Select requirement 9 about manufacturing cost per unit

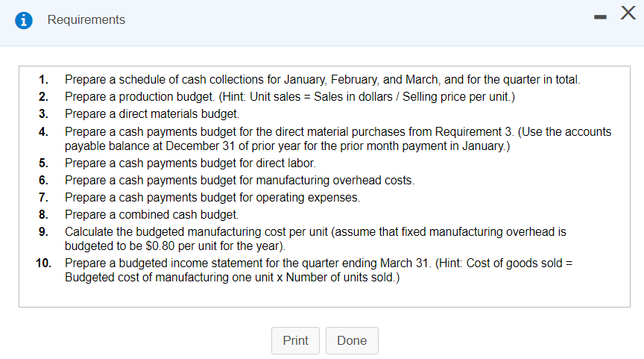(x=315, y=239)
